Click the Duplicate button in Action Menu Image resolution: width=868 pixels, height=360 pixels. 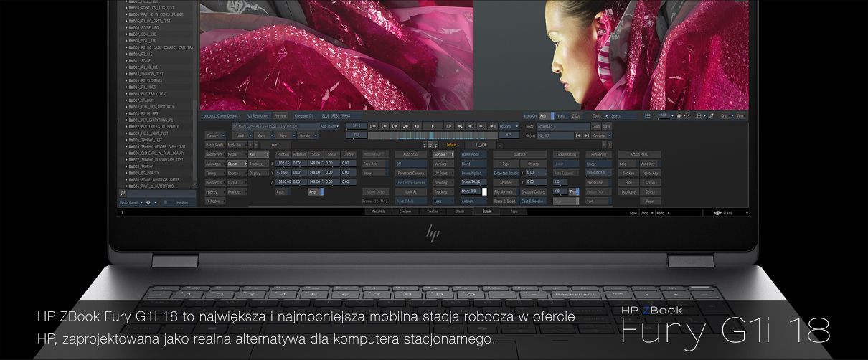coord(628,192)
